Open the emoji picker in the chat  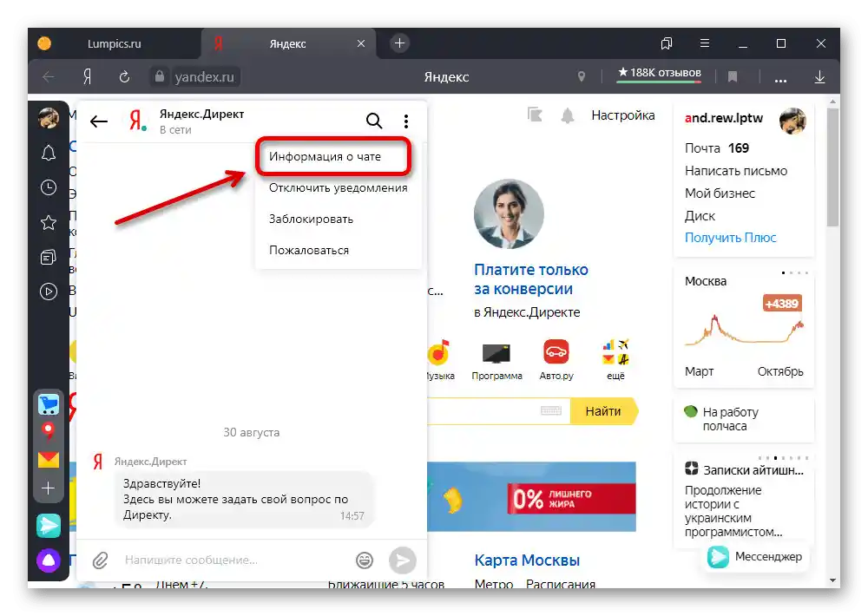pyautogui.click(x=365, y=560)
